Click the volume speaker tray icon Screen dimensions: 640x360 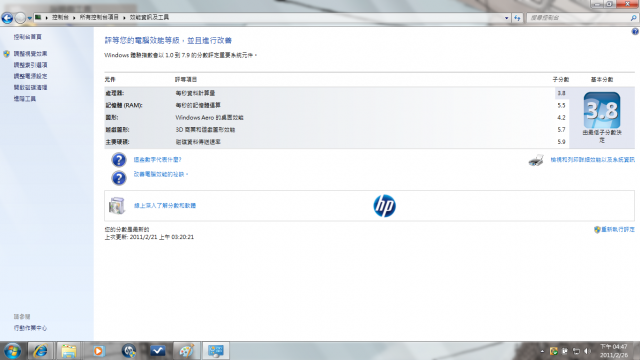pyautogui.click(x=587, y=351)
